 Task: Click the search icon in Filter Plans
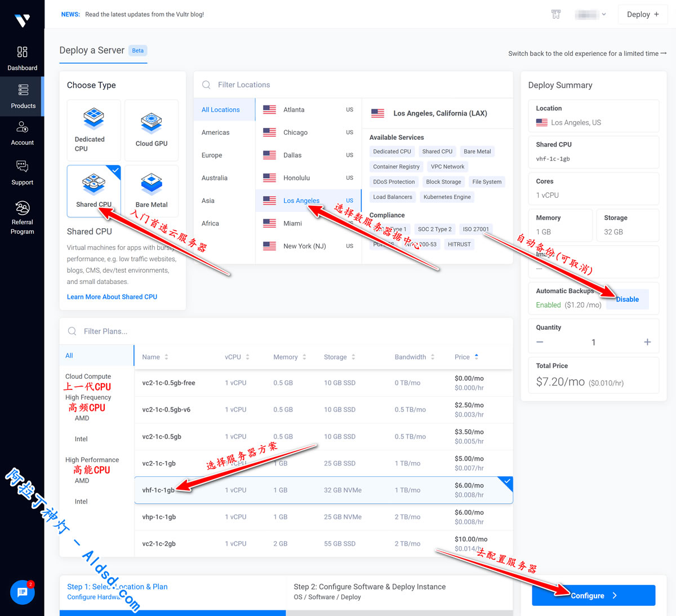[x=72, y=331]
